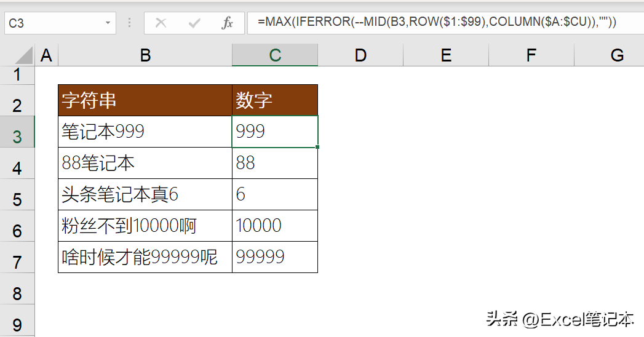Select column F header

[x=531, y=55]
